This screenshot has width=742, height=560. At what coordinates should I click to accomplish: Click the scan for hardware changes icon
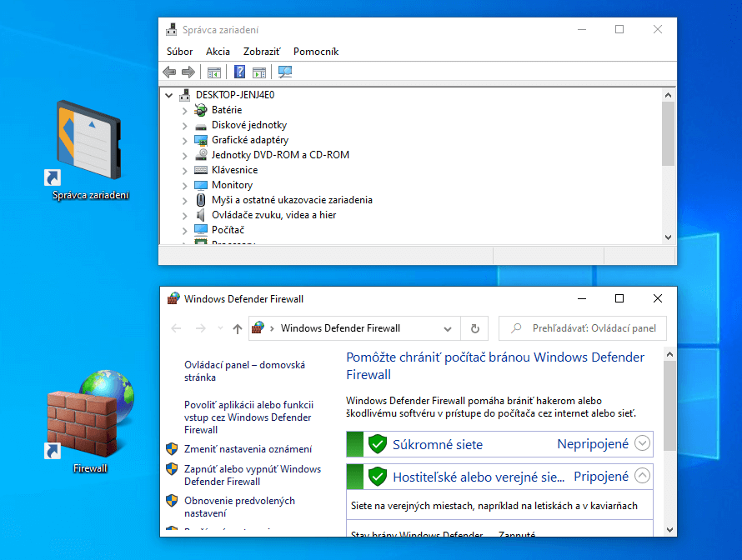pyautogui.click(x=285, y=72)
